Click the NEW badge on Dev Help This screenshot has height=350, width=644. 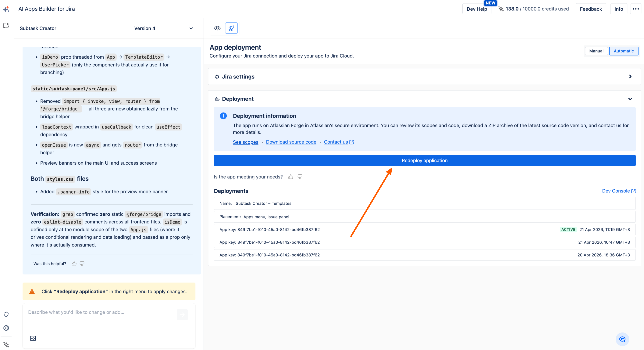pyautogui.click(x=490, y=3)
